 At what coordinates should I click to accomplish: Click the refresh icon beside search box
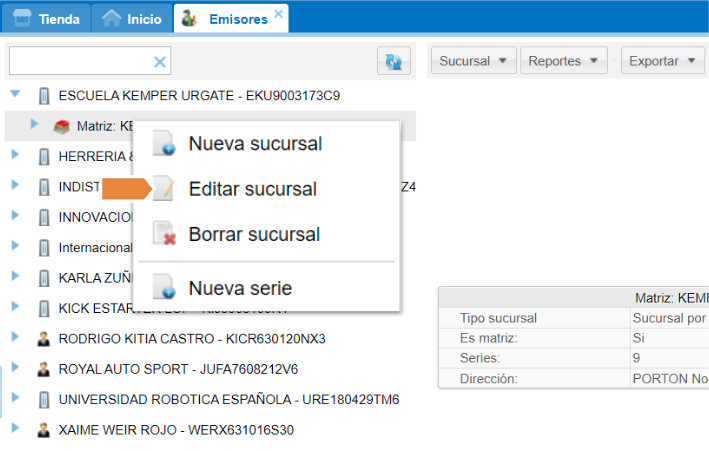[394, 62]
